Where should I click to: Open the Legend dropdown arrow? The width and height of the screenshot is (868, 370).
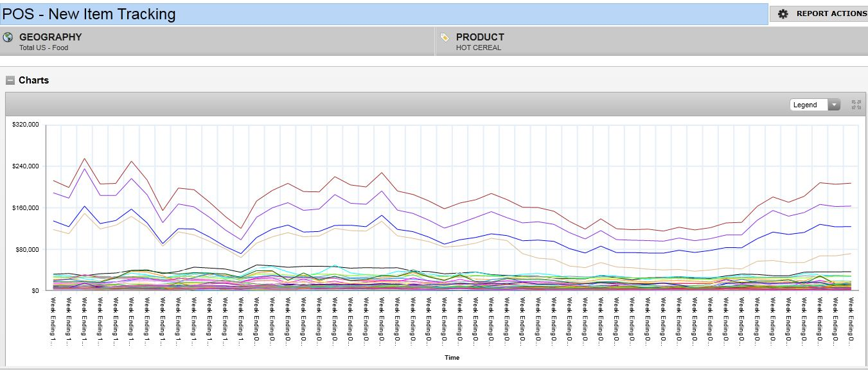[x=834, y=105]
